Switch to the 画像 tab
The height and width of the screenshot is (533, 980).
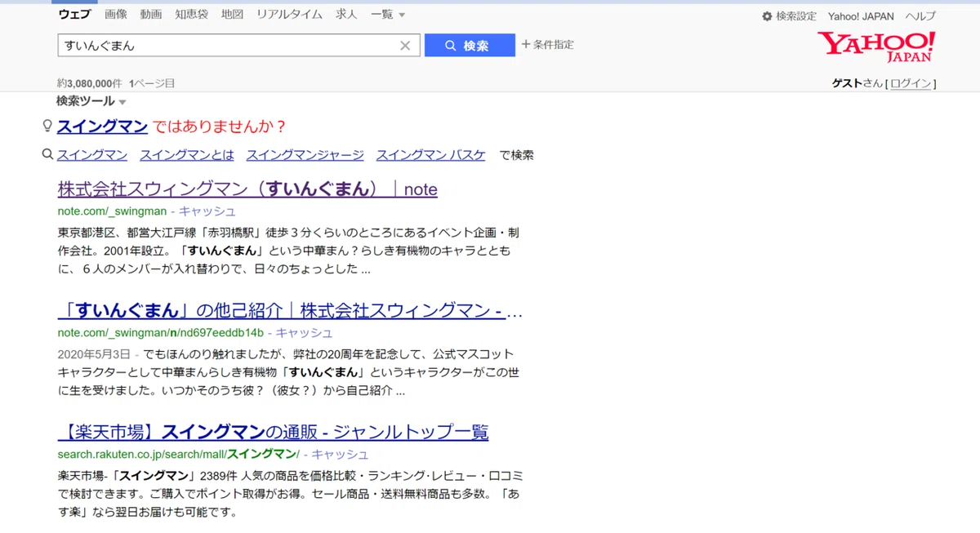116,15
